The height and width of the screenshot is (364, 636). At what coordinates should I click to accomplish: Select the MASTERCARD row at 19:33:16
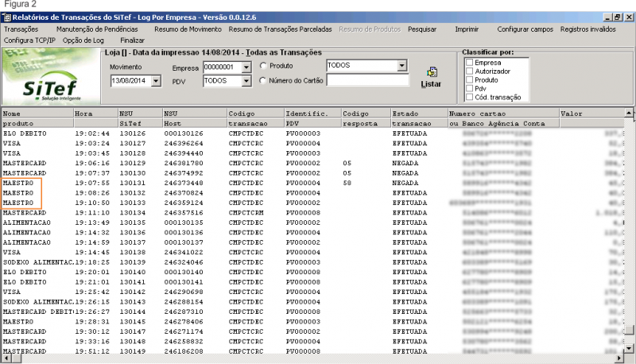[x=312, y=342]
